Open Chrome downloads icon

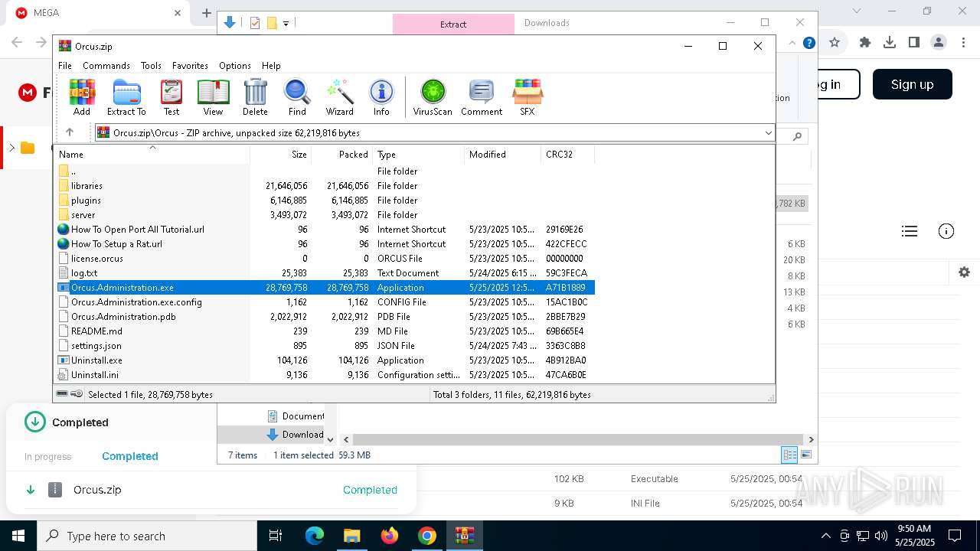click(890, 43)
